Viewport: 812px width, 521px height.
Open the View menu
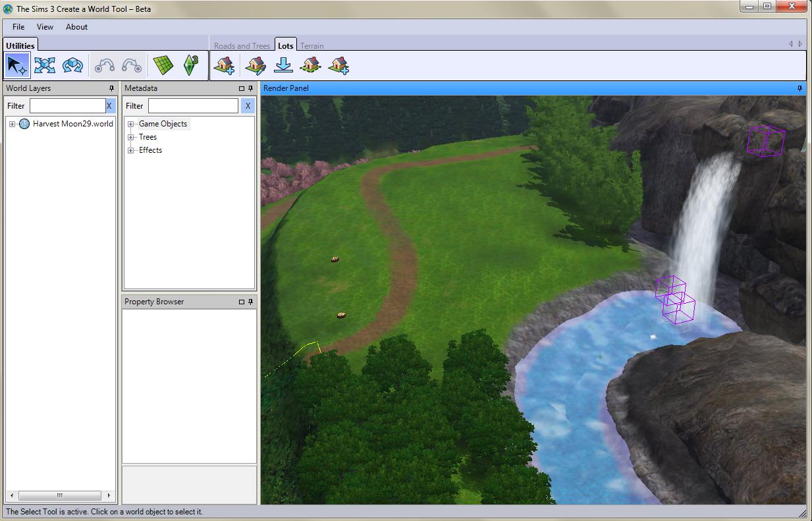click(x=45, y=27)
